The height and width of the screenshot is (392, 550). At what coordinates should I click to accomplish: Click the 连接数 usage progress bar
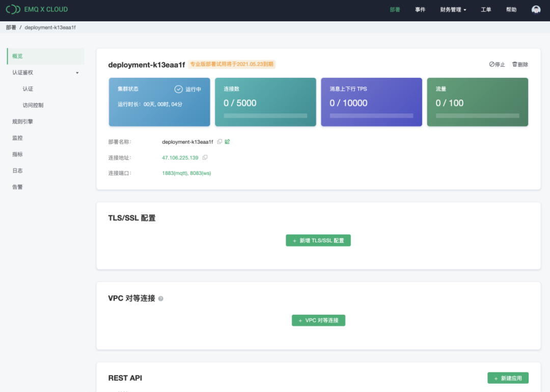265,116
